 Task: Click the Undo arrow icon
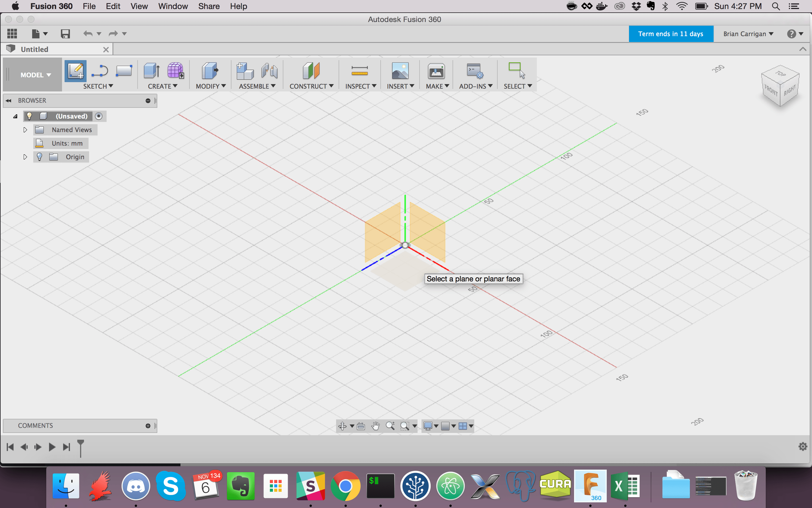coord(88,34)
